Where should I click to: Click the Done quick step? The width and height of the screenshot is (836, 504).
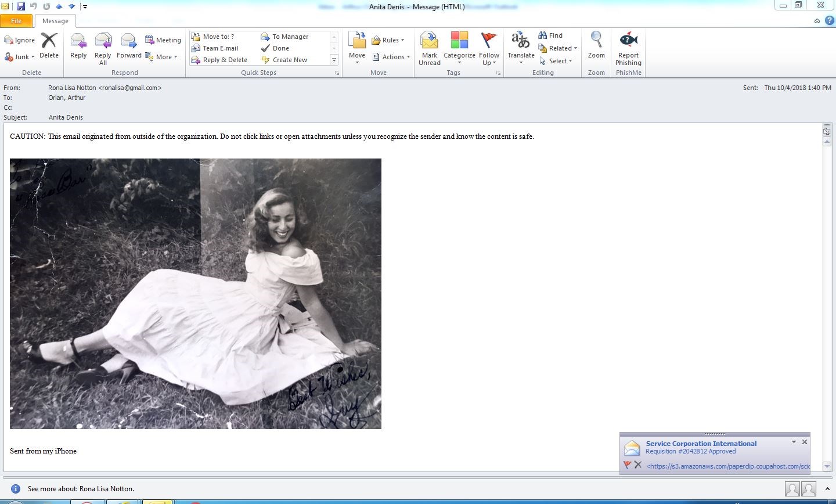point(281,48)
